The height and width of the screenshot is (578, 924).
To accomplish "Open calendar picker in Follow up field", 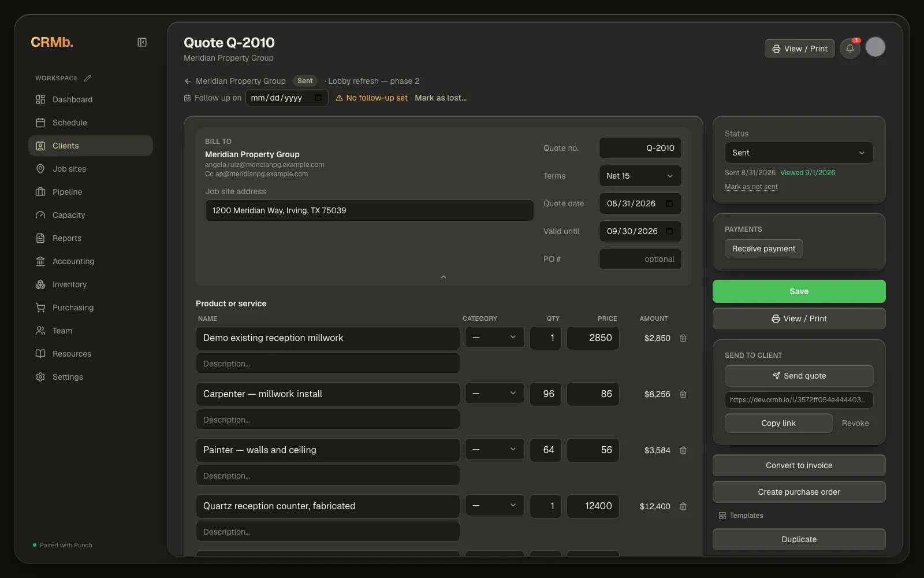I will point(318,98).
